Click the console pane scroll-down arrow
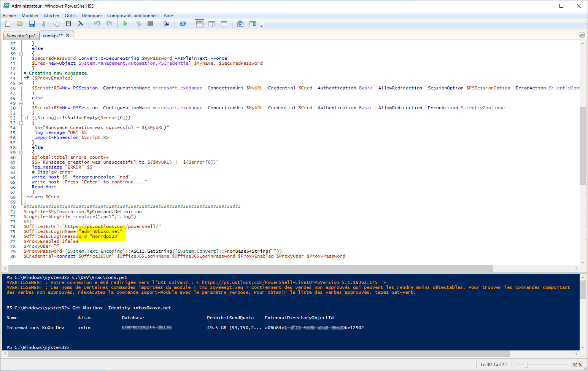Screen dimensions: 588x371 583,347
